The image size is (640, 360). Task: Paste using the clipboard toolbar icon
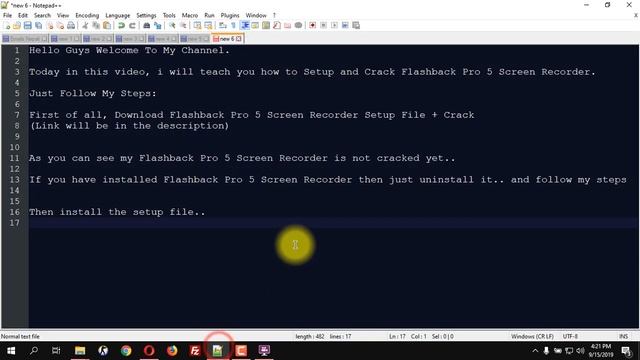tap(107, 26)
